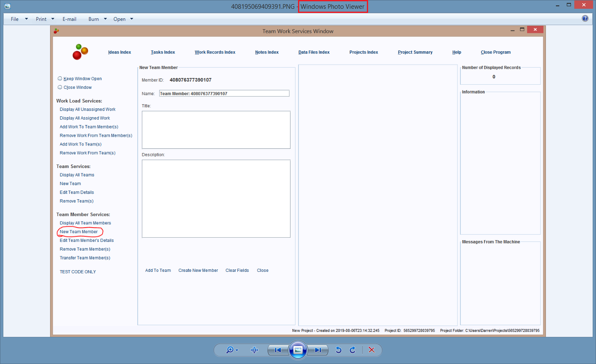Click the Create New Member button
Screen dimensions: 596x364
pyautogui.click(x=198, y=271)
